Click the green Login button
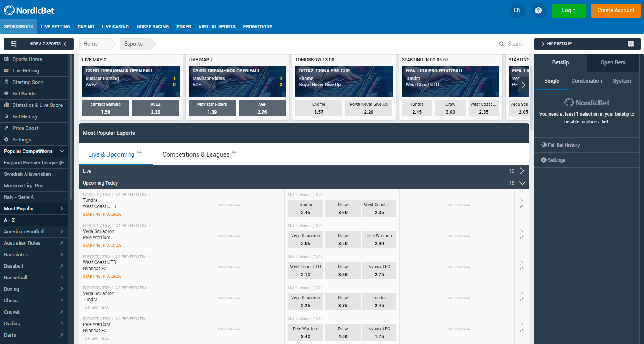The height and width of the screenshot is (344, 644). 568,10
